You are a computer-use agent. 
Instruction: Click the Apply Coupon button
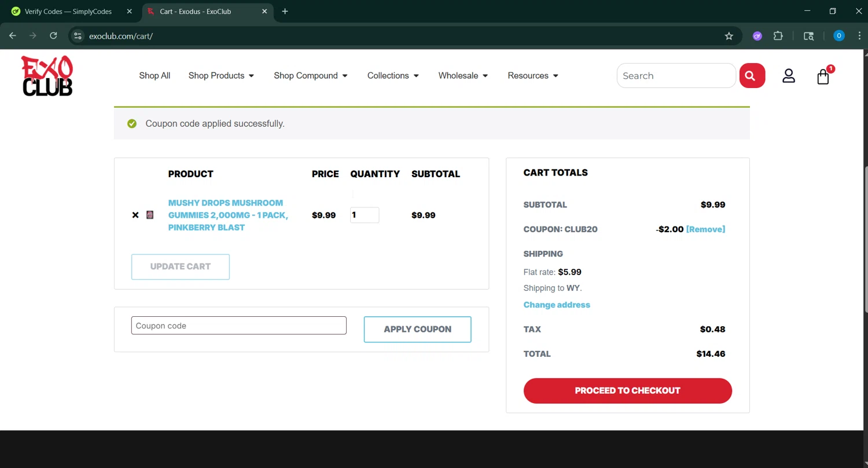(417, 329)
